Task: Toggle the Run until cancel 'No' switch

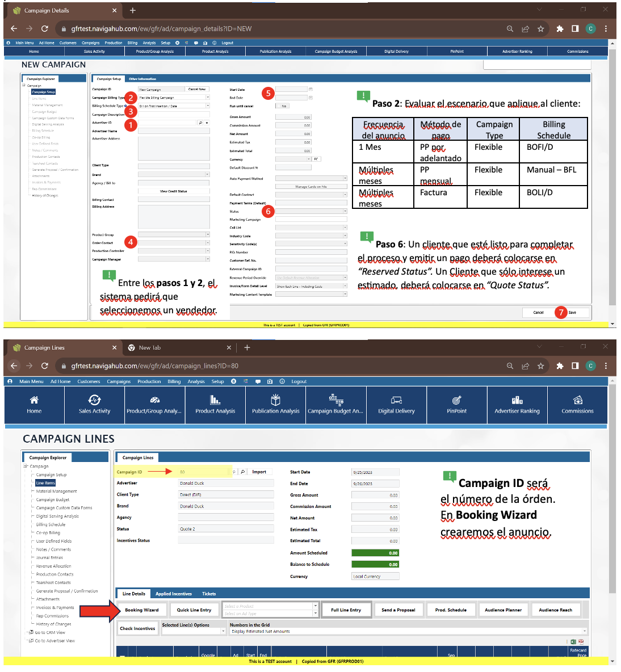Action: click(283, 106)
